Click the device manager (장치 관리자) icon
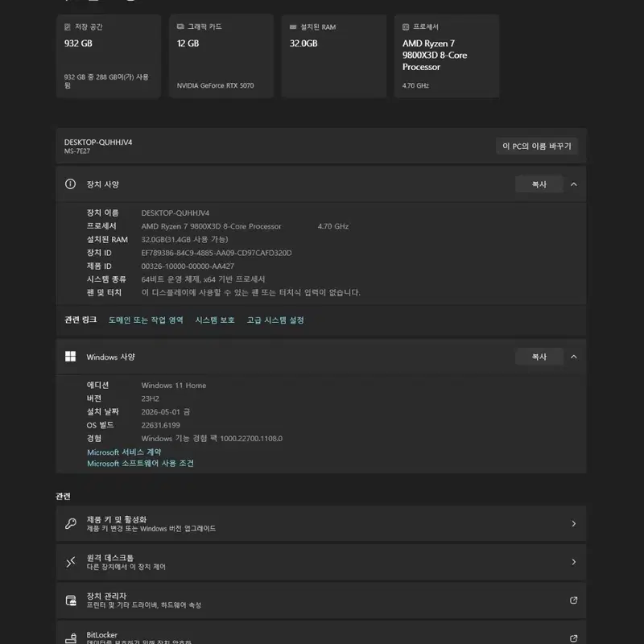The height and width of the screenshot is (644, 644). [71, 600]
